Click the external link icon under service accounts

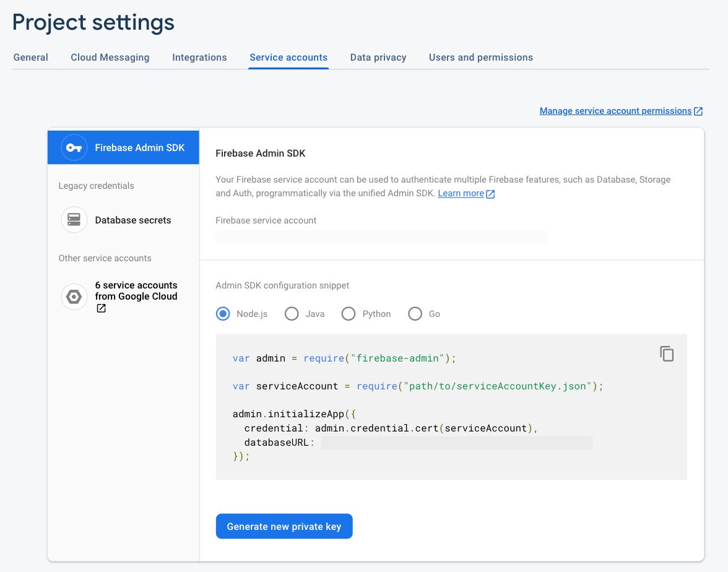point(102,308)
